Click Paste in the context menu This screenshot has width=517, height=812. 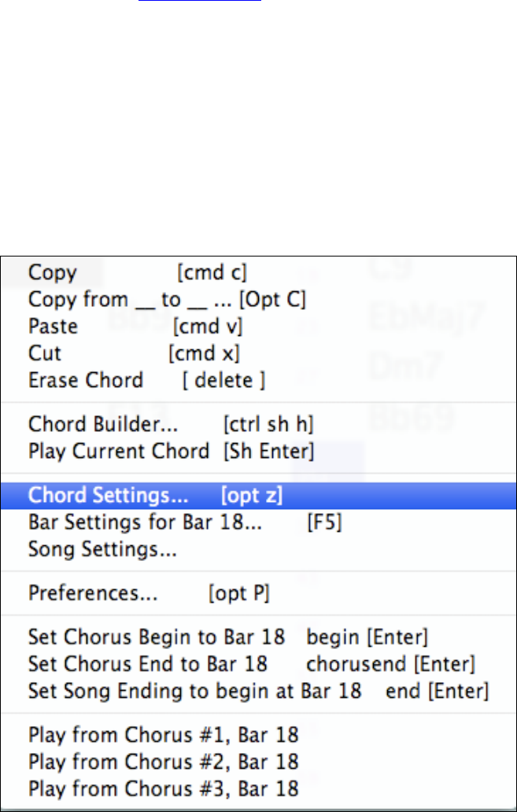click(x=54, y=326)
